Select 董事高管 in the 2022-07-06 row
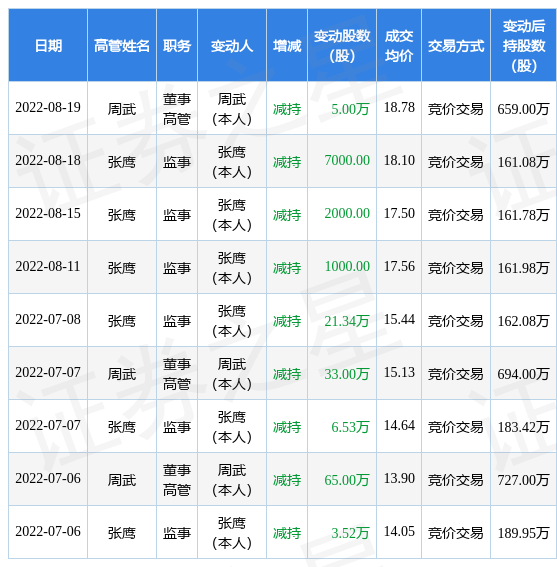The image size is (557, 567). click(177, 480)
